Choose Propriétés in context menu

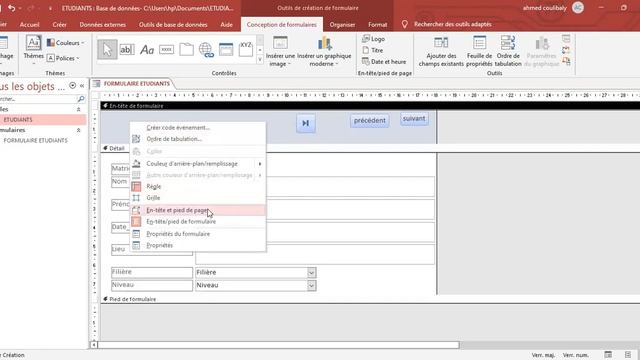198,245
